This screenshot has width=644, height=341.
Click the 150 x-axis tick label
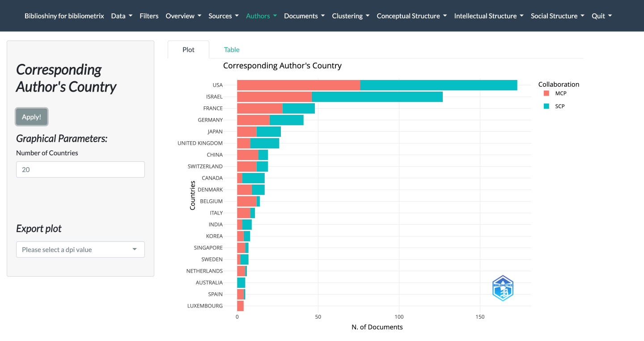click(x=480, y=317)
